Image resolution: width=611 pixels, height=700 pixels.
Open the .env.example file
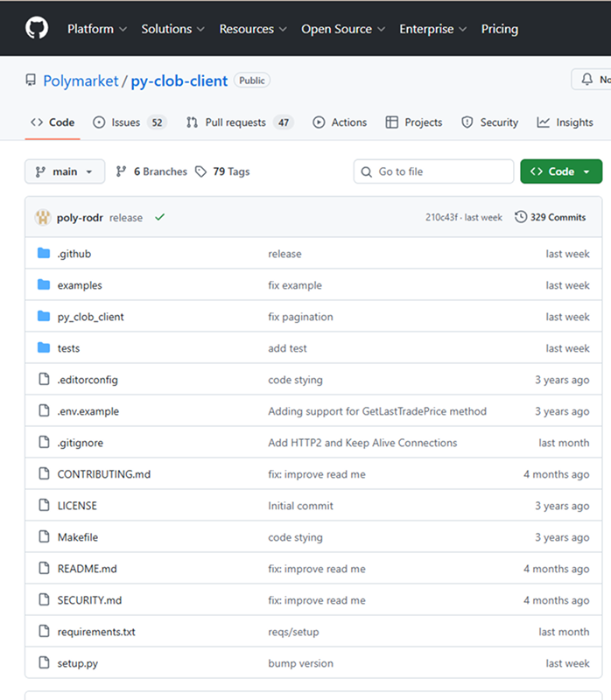tap(88, 411)
